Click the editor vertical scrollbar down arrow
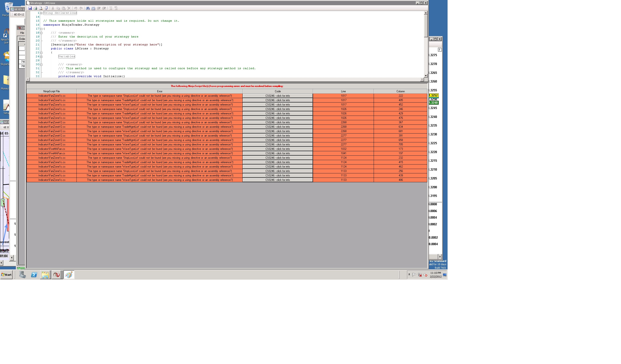 coord(426,76)
